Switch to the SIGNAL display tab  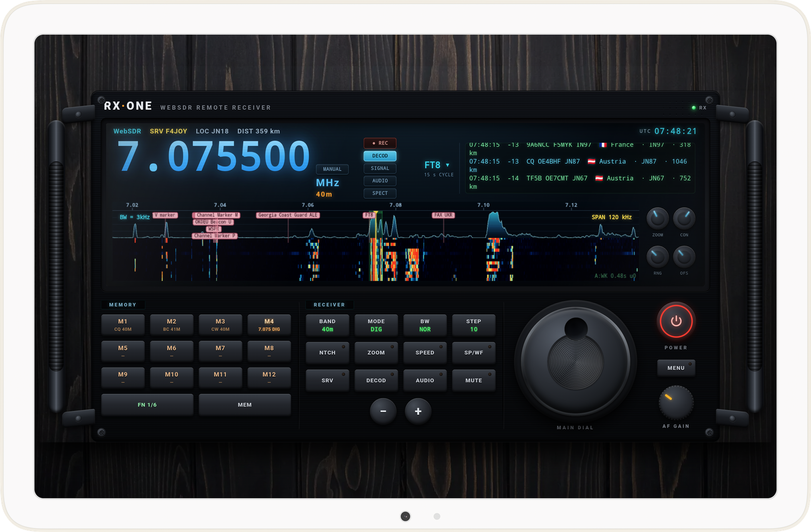[x=380, y=168]
